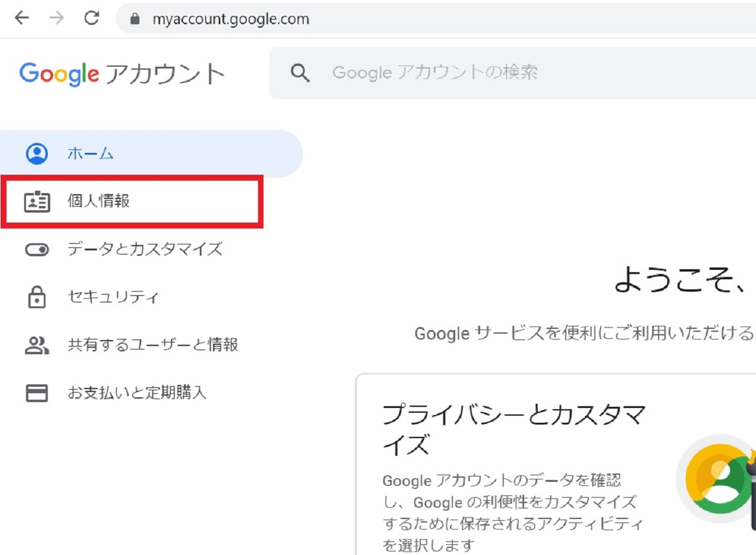Click the padlock site info icon
756x555 pixels.
coord(135,19)
